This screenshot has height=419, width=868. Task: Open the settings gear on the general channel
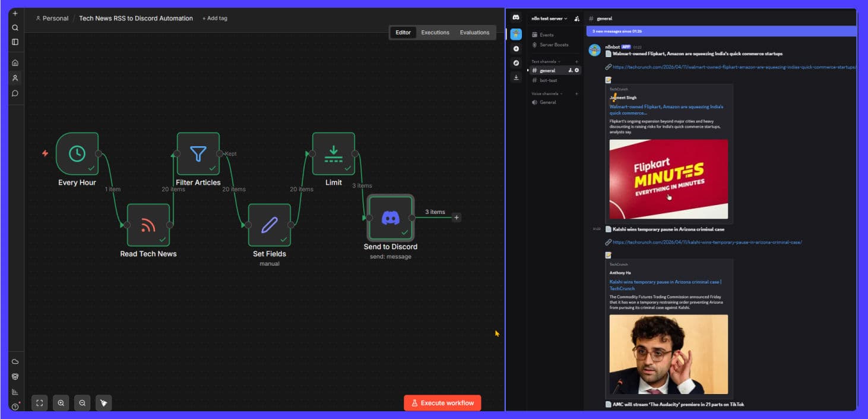pyautogui.click(x=575, y=70)
